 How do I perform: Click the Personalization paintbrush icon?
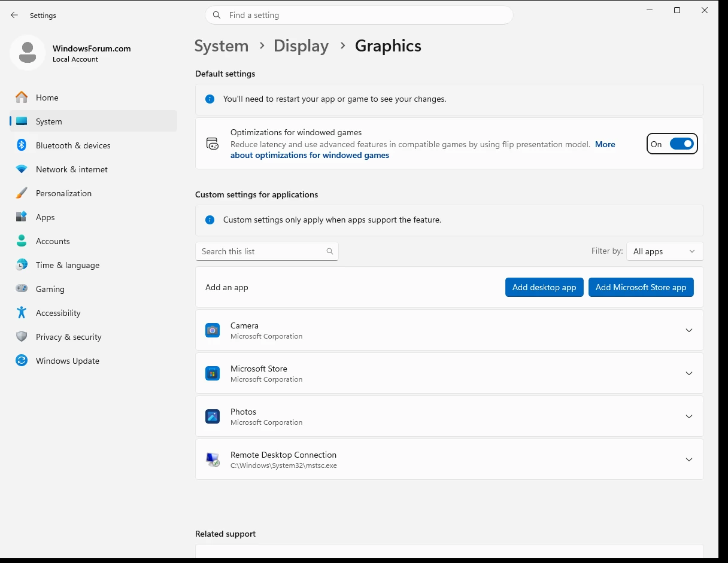click(x=22, y=193)
